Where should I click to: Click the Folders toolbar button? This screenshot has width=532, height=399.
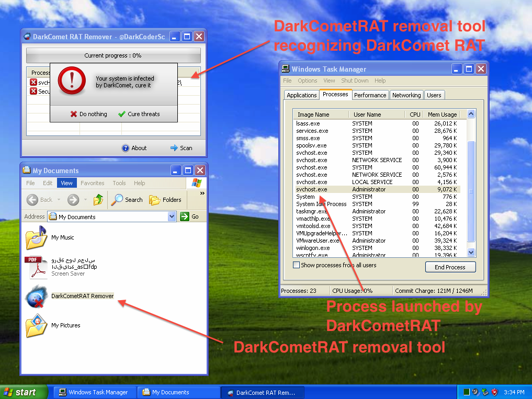pos(165,200)
